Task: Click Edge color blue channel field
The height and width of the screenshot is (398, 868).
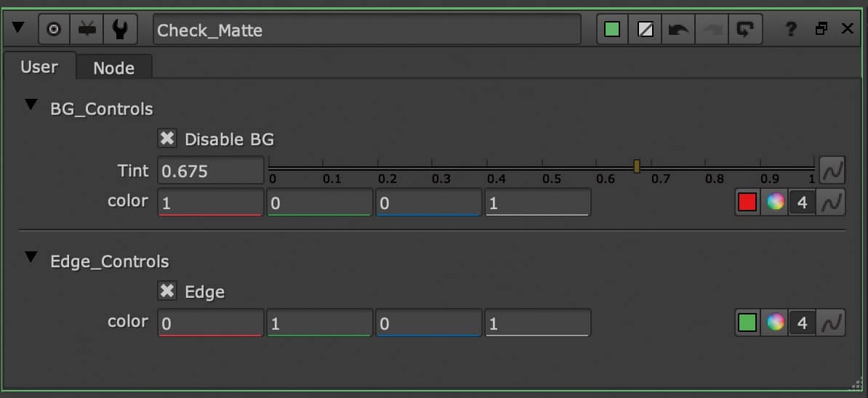Action: 428,322
